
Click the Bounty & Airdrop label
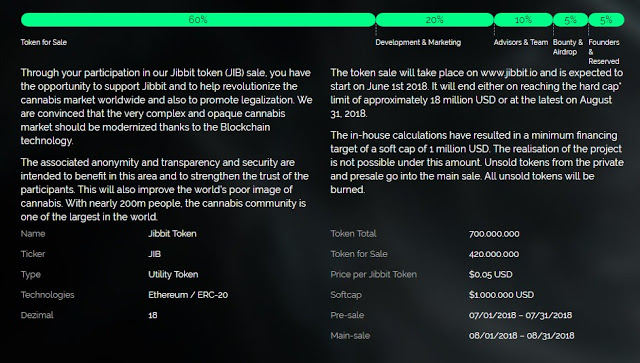(x=568, y=47)
